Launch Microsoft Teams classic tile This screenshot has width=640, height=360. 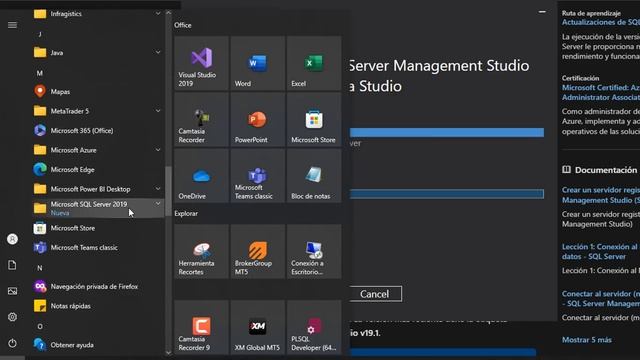258,176
